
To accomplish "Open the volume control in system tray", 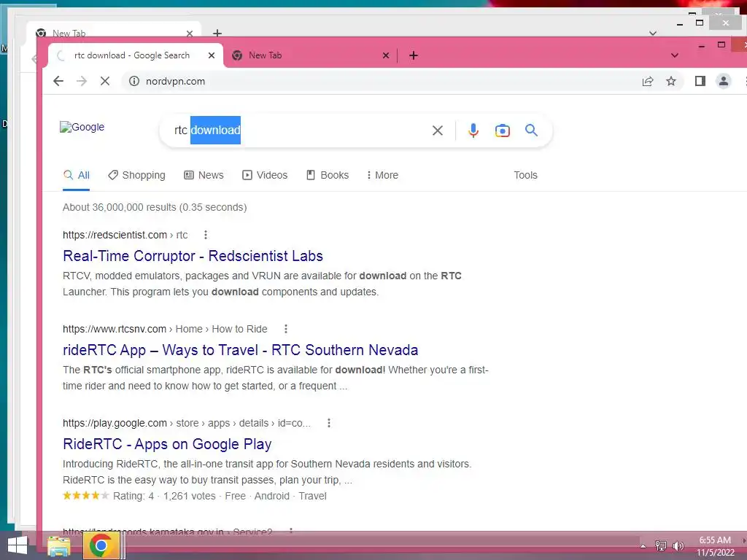I will point(678,545).
